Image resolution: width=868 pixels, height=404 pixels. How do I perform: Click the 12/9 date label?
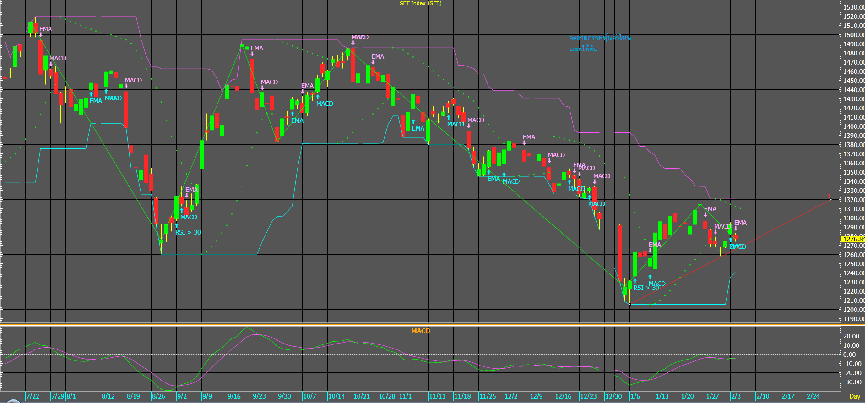coord(536,396)
